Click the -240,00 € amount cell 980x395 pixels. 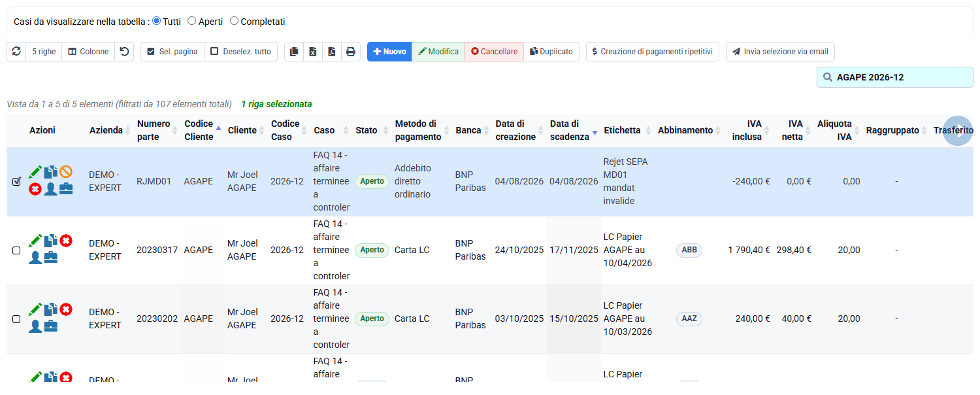(x=751, y=181)
